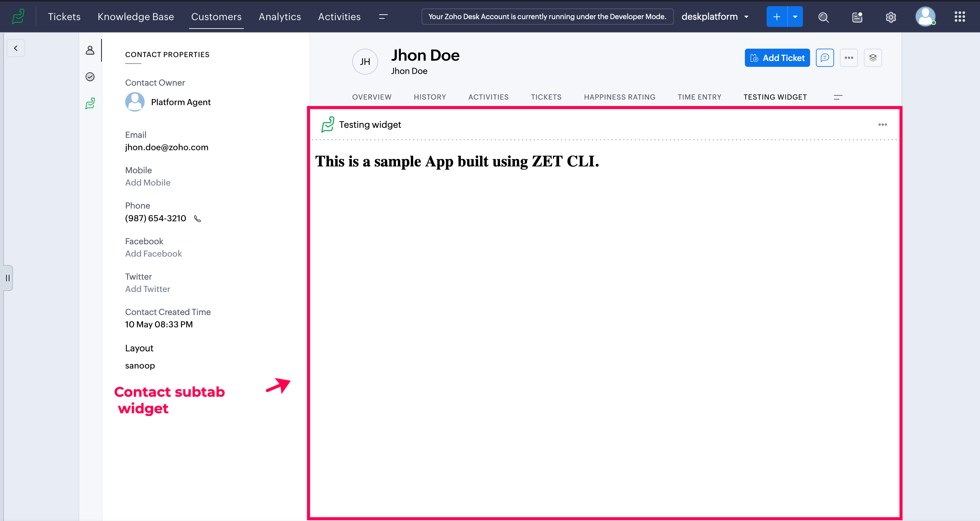980x521 pixels.
Task: Open the user profile avatar
Action: pos(925,16)
